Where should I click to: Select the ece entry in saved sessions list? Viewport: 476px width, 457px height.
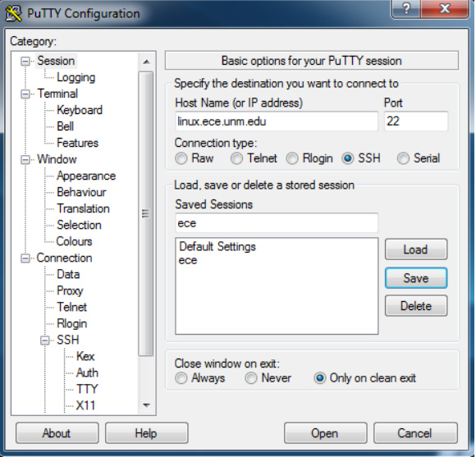tap(188, 260)
